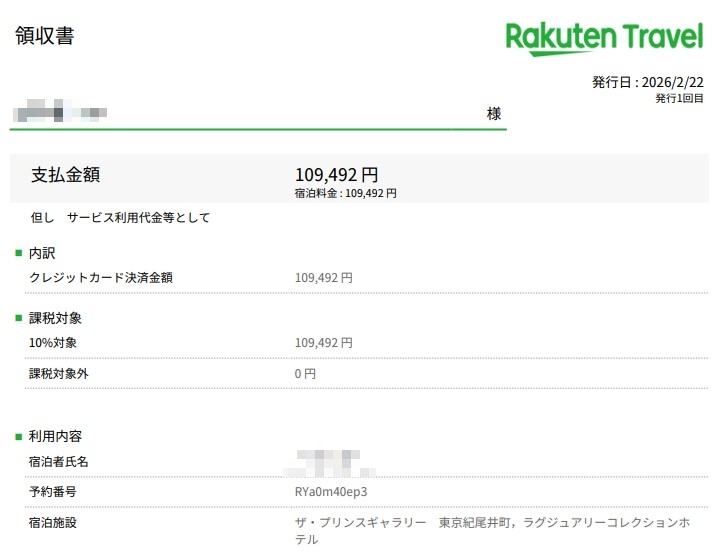
Task: Select the 10%対象 row label
Action: 53,342
